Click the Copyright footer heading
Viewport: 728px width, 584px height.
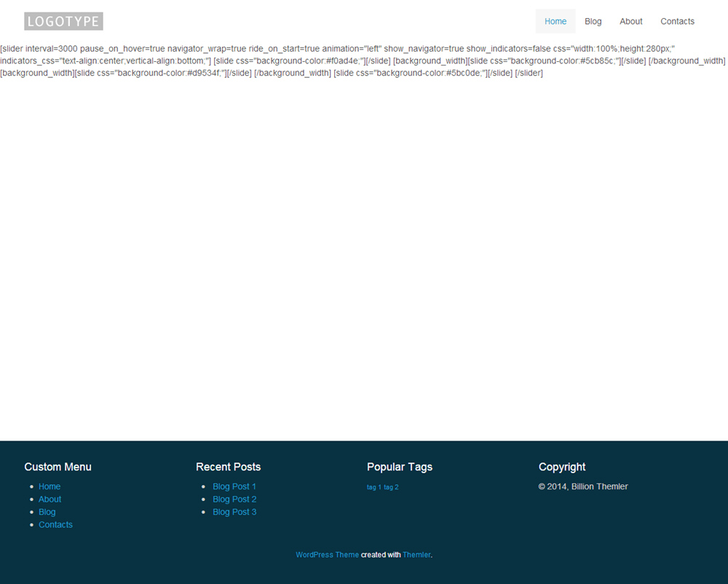pyautogui.click(x=562, y=467)
